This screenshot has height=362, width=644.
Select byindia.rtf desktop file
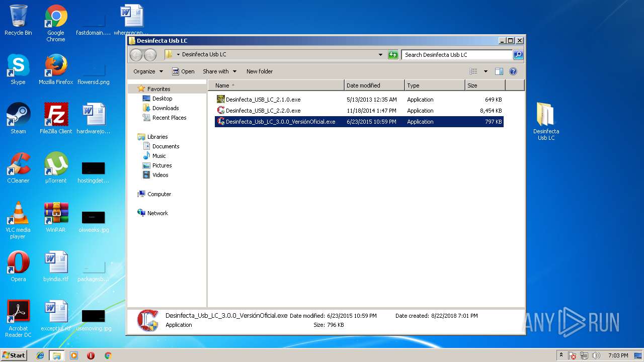pos(56,266)
